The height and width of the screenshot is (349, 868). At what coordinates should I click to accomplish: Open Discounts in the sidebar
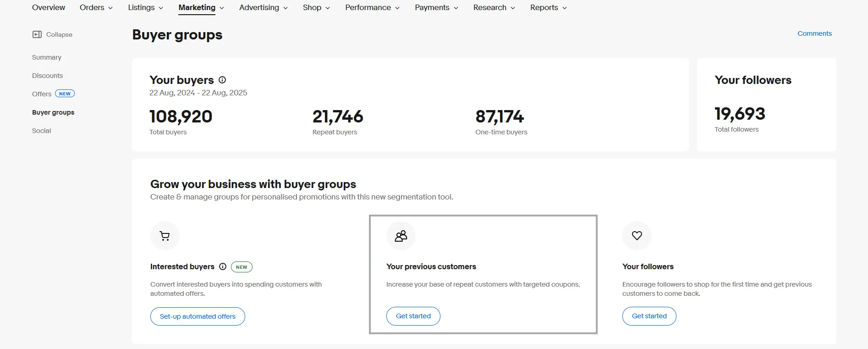[48, 76]
